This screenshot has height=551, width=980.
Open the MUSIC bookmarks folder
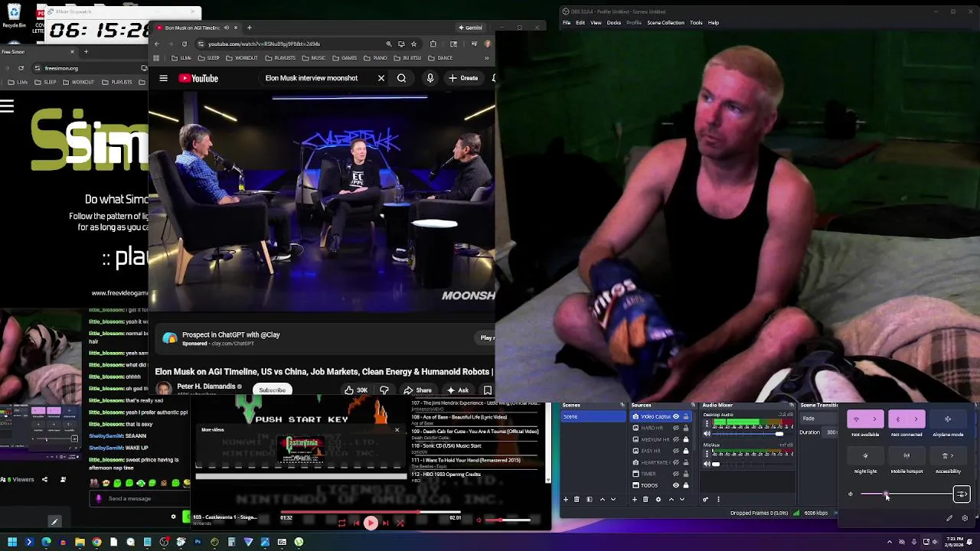[x=314, y=58]
